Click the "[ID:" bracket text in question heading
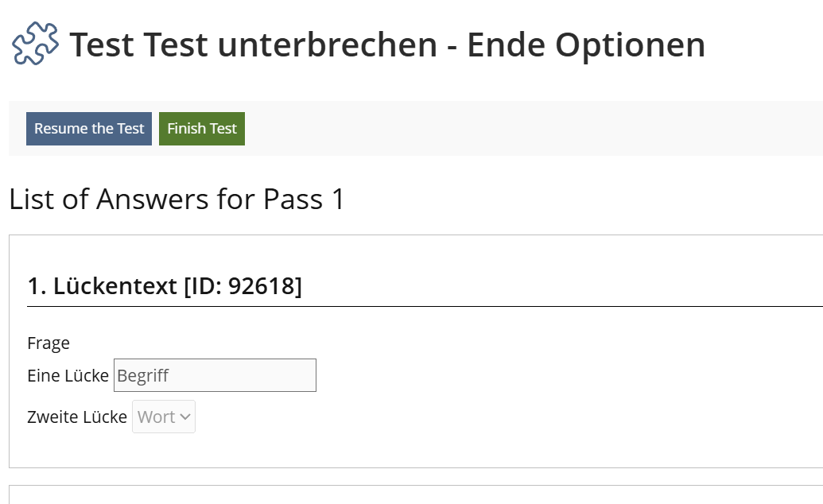823x504 pixels. pos(203,286)
